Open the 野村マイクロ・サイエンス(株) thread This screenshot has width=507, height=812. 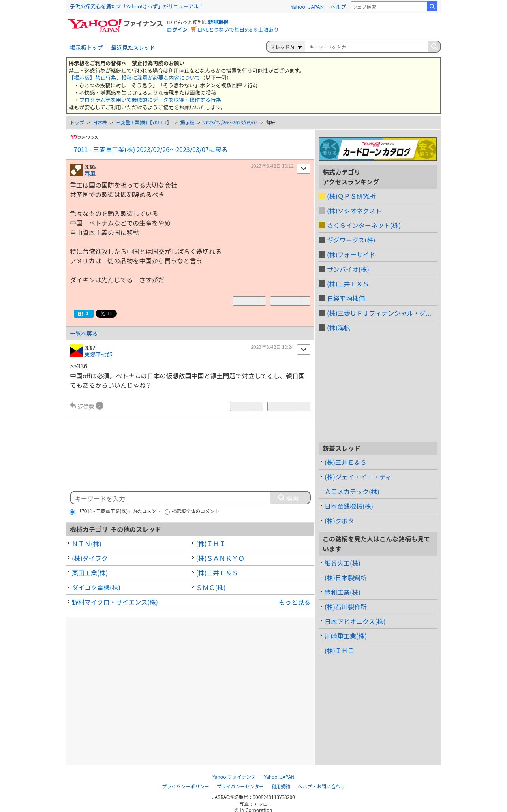click(115, 602)
